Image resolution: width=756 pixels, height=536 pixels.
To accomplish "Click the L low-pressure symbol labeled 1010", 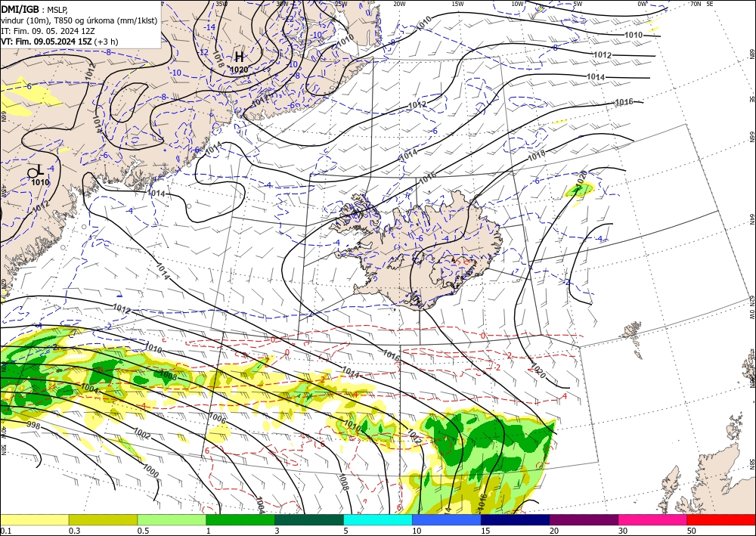I will pyautogui.click(x=41, y=169).
